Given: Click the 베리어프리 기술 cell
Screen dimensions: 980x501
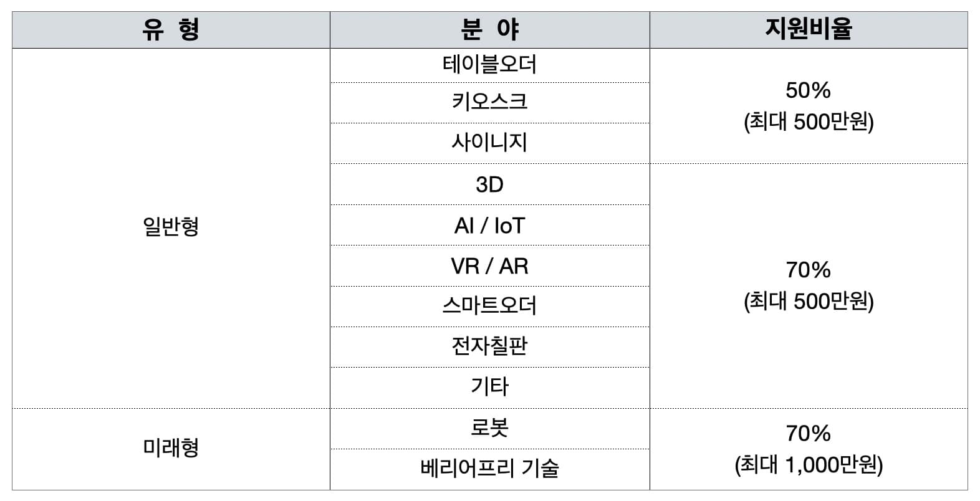Looking at the screenshot, I should pos(489,469).
